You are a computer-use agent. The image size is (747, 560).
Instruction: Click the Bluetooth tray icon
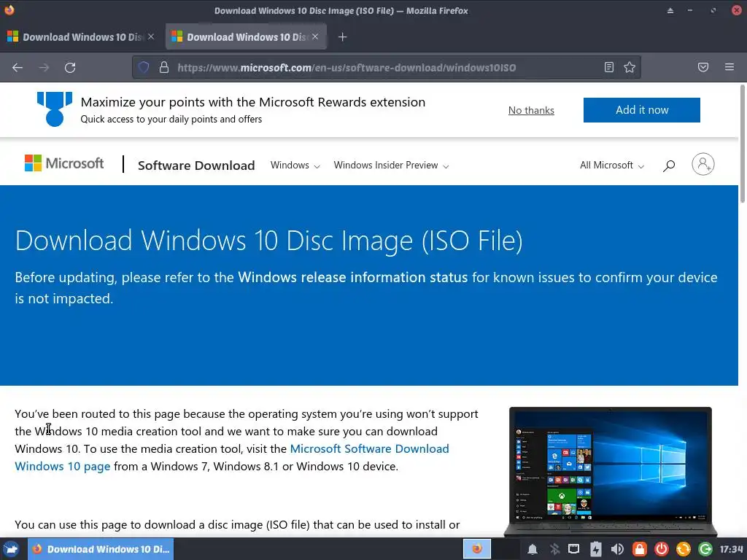554,550
